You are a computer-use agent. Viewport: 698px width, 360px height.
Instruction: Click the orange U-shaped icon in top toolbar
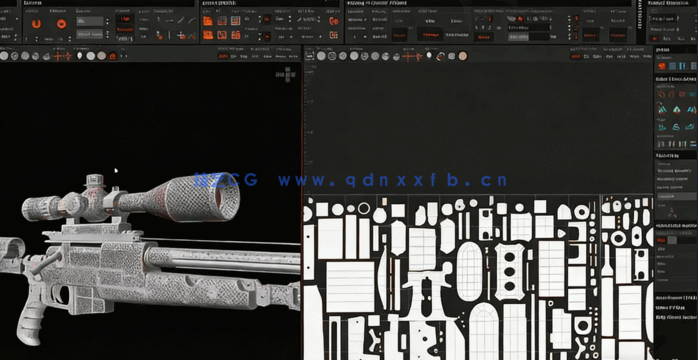point(37,24)
